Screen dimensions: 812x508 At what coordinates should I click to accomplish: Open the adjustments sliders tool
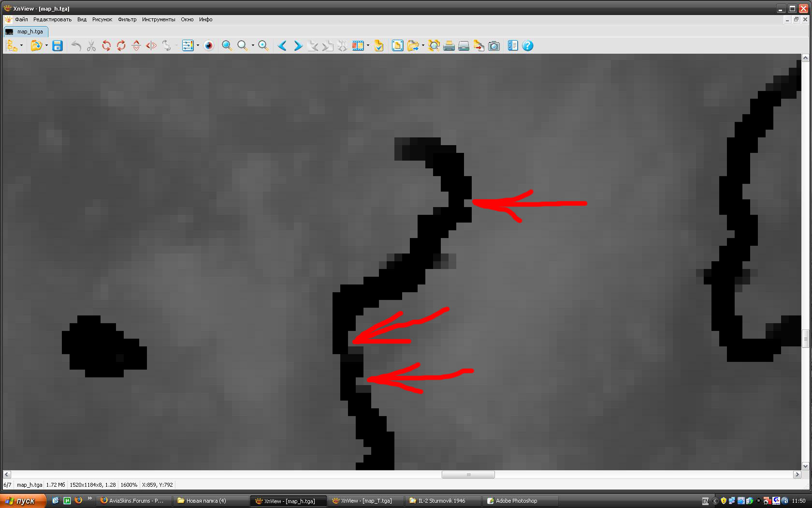point(188,45)
